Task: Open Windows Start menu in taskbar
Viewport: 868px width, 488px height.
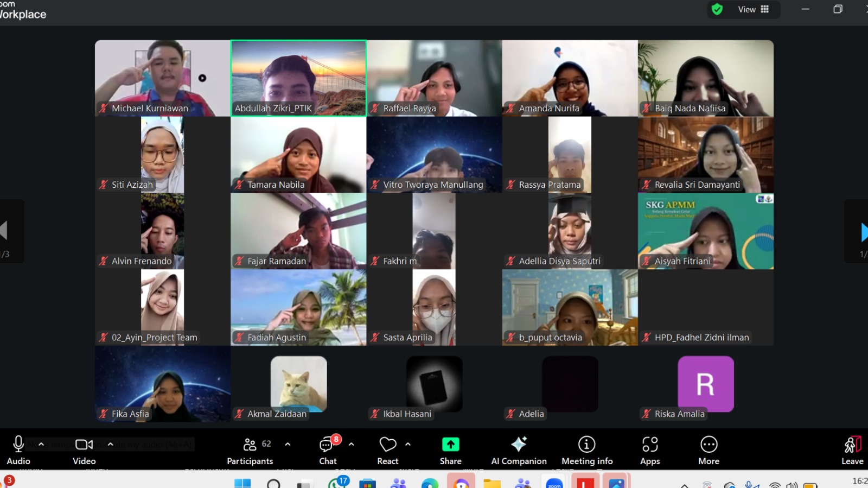Action: (242, 483)
